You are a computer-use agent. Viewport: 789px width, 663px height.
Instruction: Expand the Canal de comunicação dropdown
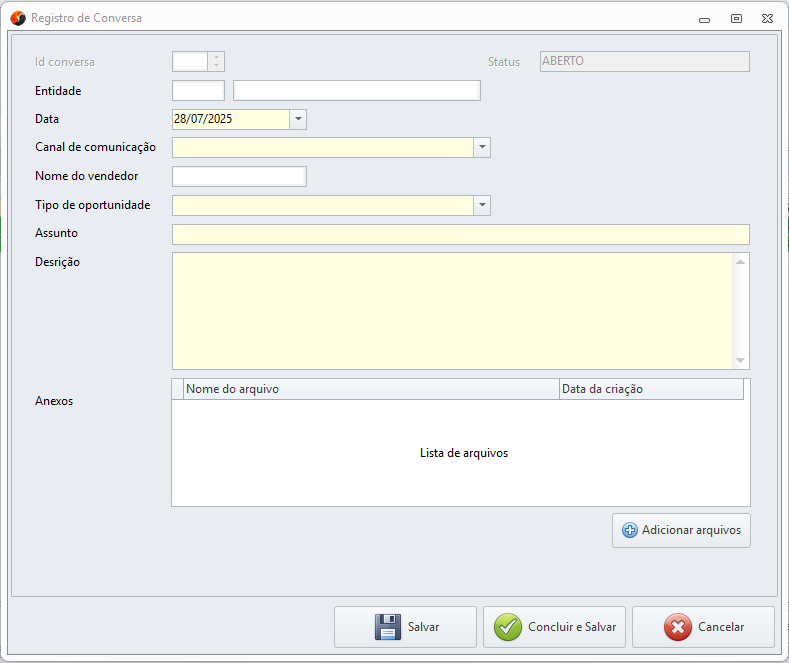tap(482, 148)
